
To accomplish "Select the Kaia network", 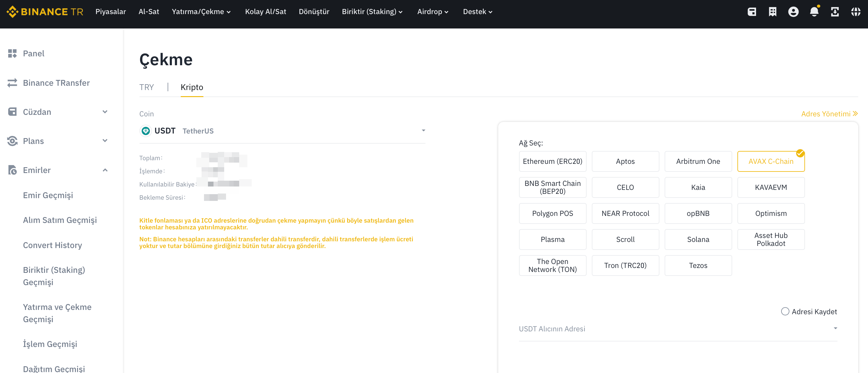I will click(698, 187).
